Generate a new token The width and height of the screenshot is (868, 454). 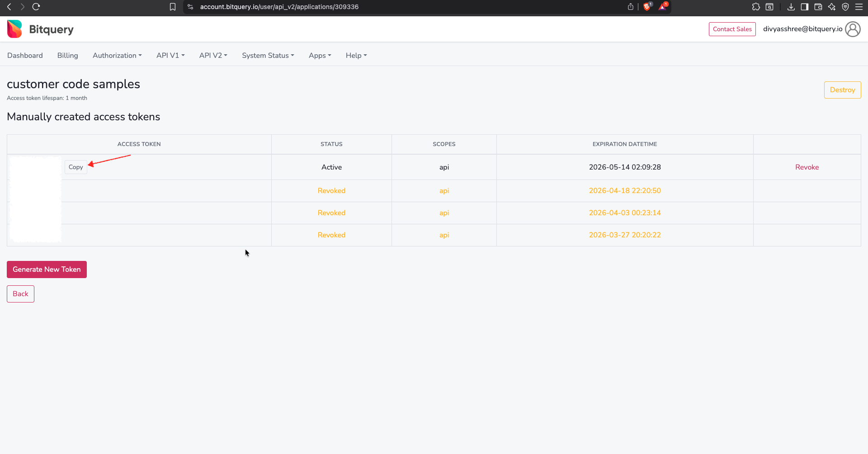pos(47,270)
